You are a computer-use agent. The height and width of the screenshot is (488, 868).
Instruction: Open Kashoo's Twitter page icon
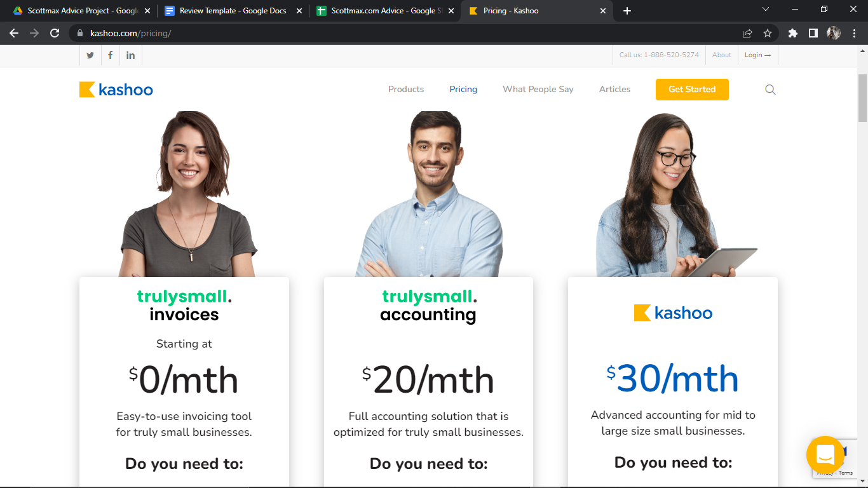click(x=90, y=55)
